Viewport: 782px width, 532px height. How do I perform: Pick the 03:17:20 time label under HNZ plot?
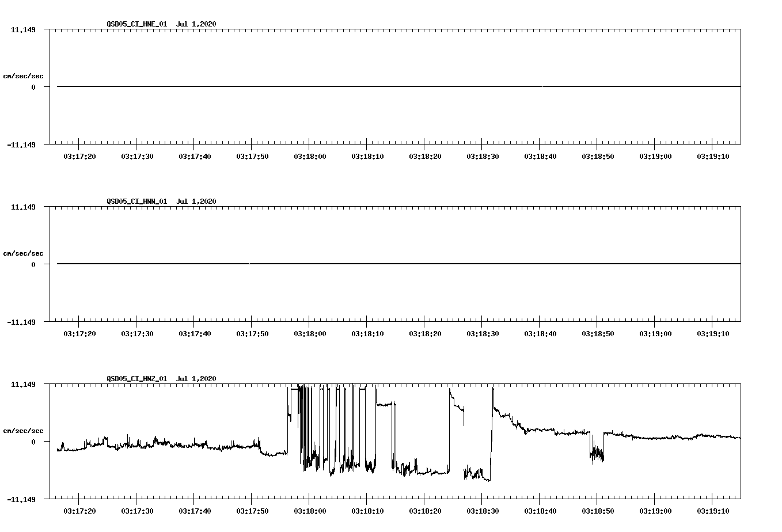pyautogui.click(x=79, y=511)
